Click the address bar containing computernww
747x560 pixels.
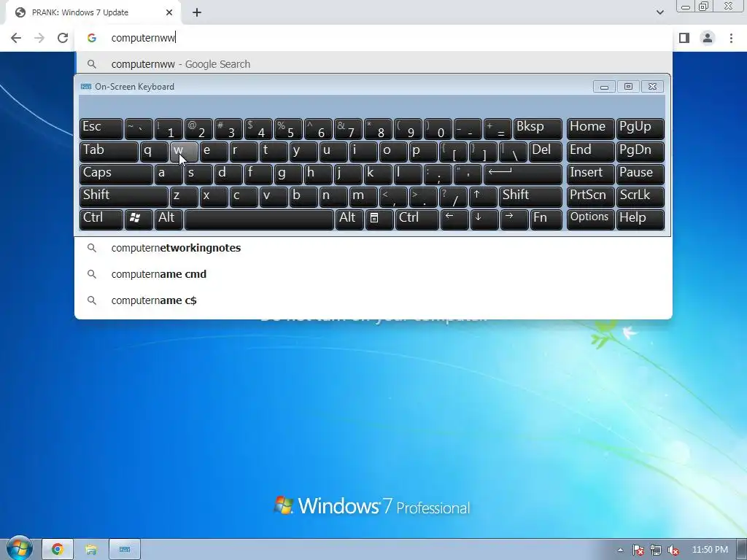373,38
